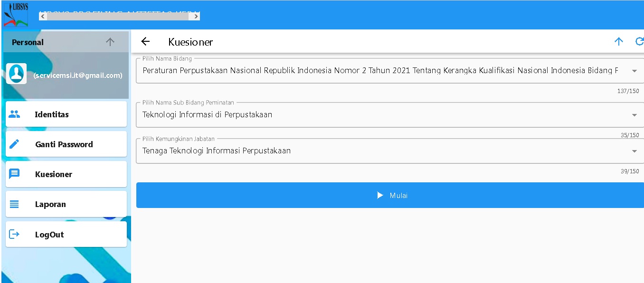Click the chat bubble Kuesioner icon
Screen dimensions: 644x283
click(15, 174)
